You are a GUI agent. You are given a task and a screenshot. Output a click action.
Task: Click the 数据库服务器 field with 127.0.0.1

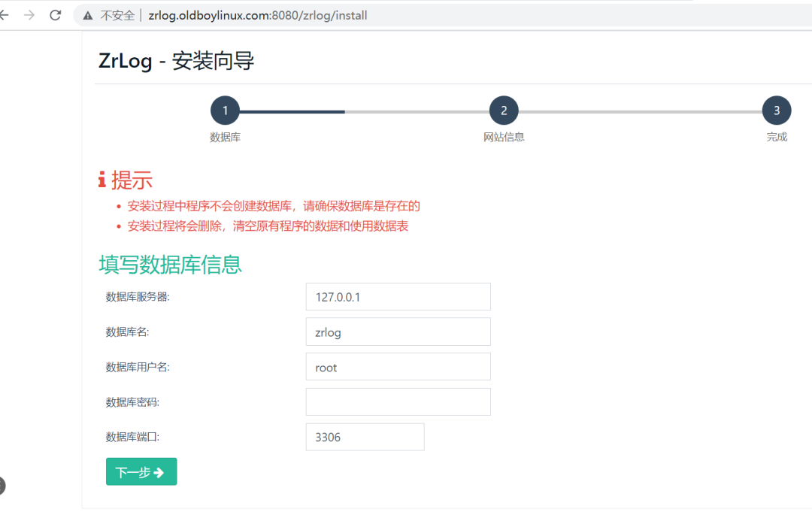pyautogui.click(x=398, y=297)
